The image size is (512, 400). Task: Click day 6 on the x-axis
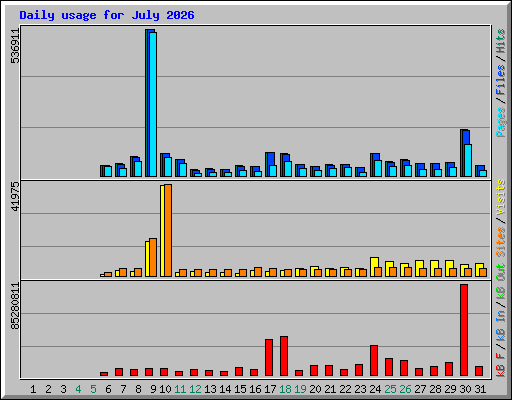tap(108, 389)
